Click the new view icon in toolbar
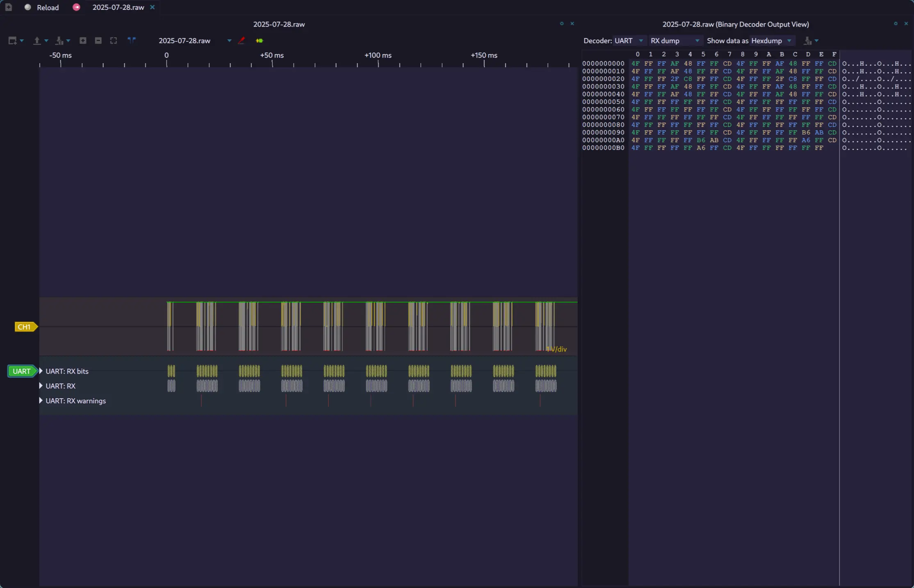This screenshot has width=914, height=588. (x=12, y=41)
